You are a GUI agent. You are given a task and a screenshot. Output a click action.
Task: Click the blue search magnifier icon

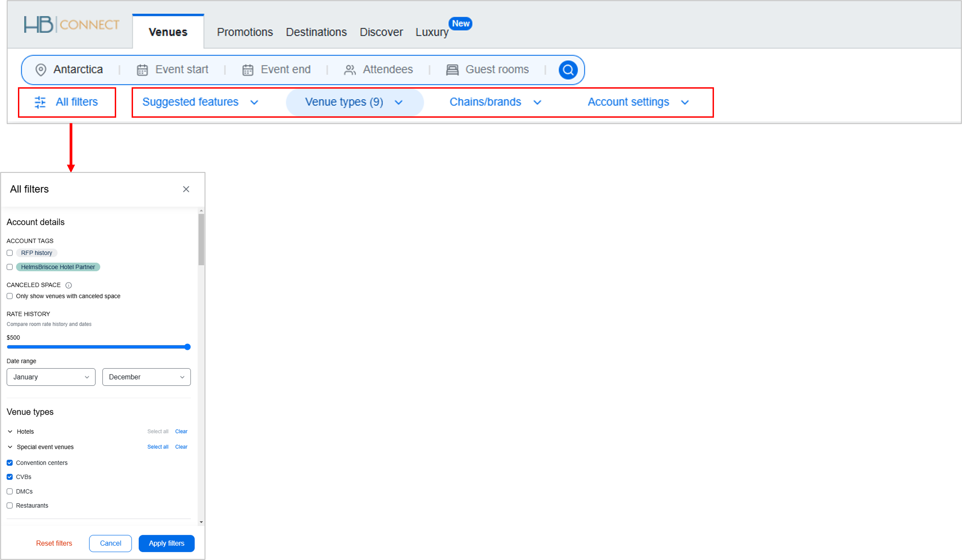point(568,70)
